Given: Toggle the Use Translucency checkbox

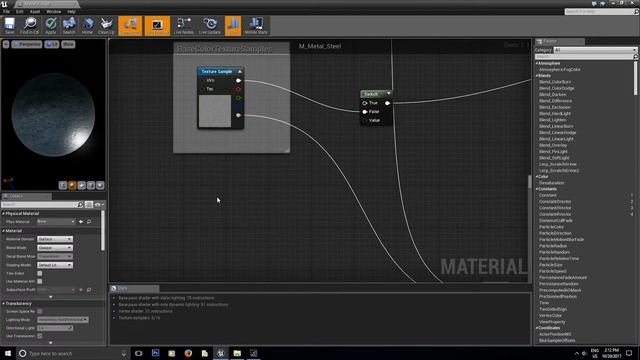Looking at the screenshot, I should pyautogui.click(x=40, y=336).
